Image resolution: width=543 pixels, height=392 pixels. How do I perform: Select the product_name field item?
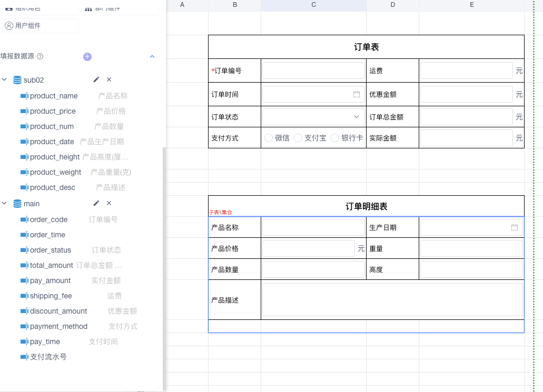tap(53, 96)
